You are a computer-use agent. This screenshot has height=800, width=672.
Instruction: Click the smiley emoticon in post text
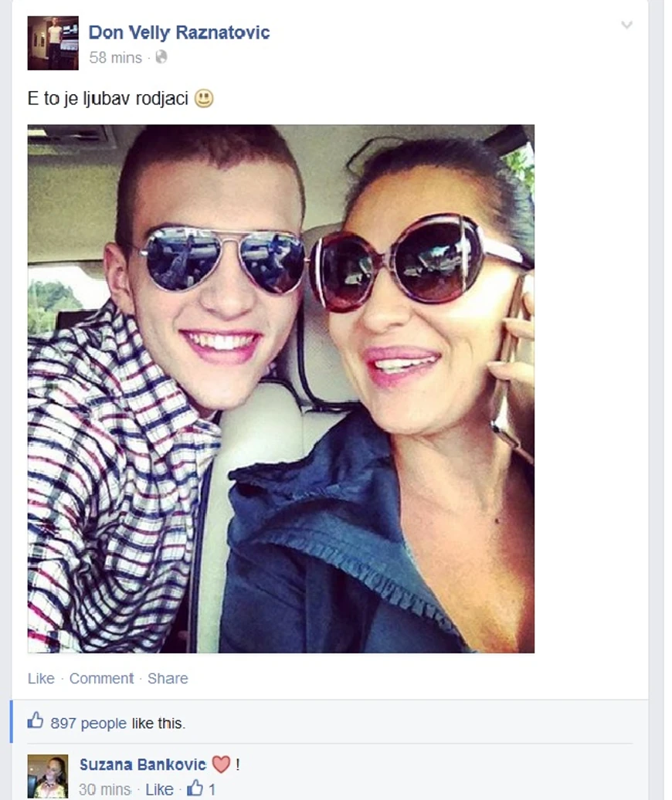coord(204,98)
